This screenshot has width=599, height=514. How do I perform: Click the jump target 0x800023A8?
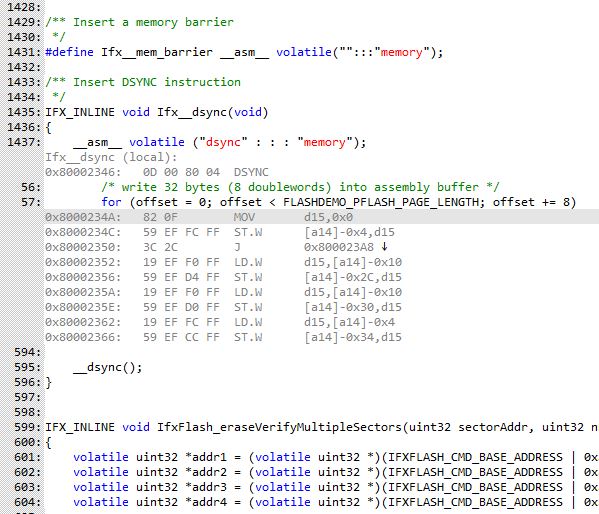tap(338, 247)
